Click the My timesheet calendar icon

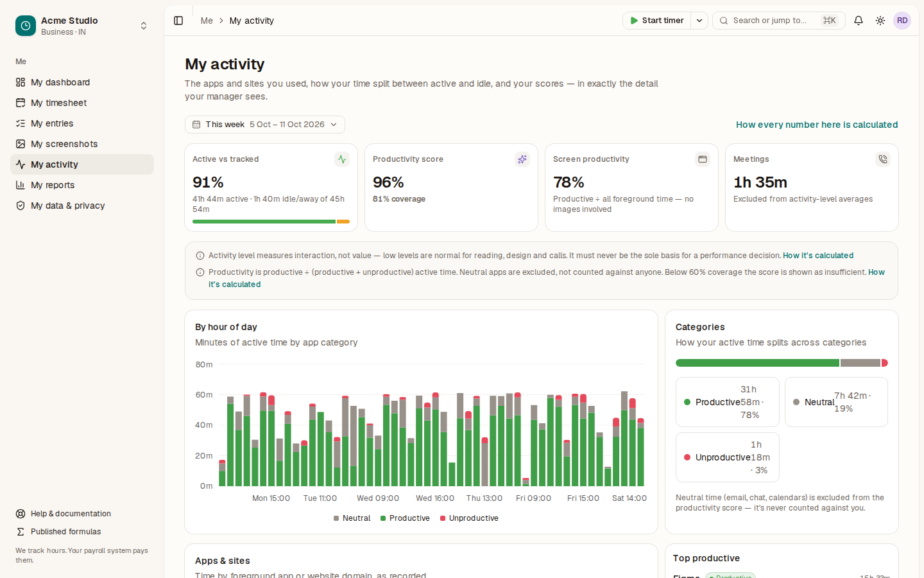pos(21,103)
